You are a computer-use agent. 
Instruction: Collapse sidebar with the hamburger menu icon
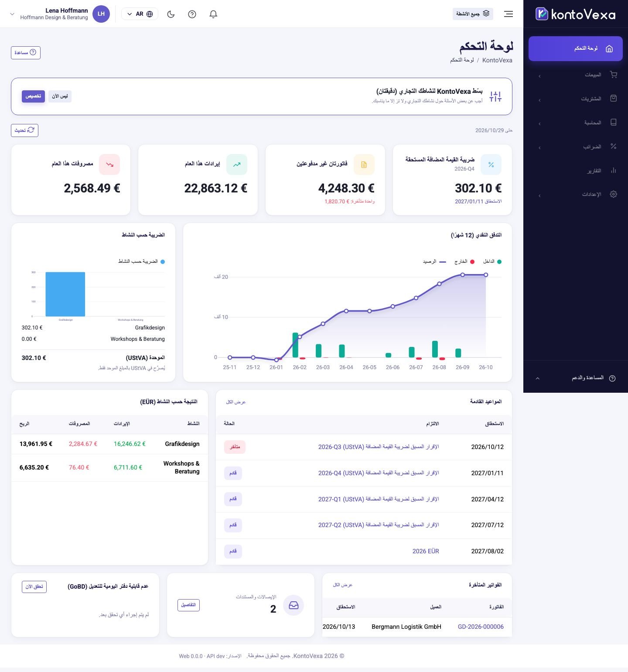(x=509, y=14)
